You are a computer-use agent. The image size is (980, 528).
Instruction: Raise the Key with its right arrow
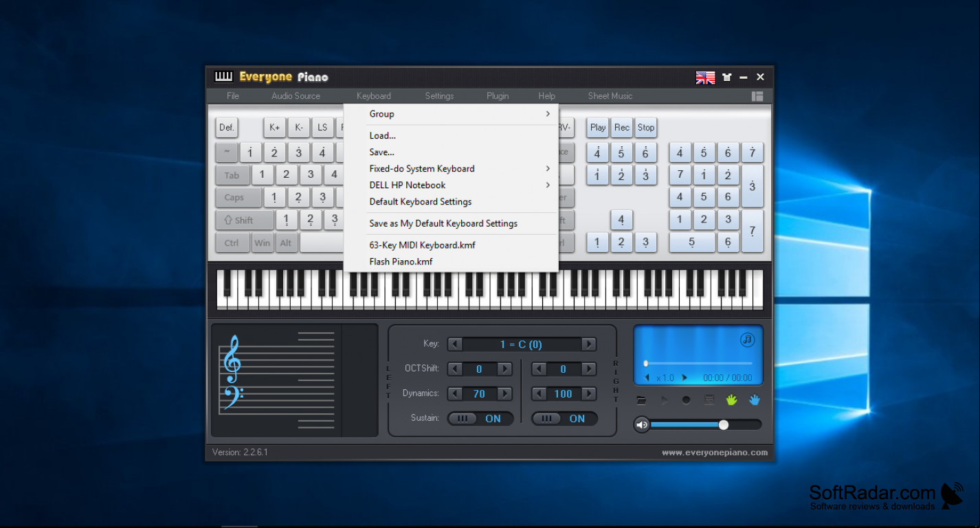pyautogui.click(x=589, y=344)
